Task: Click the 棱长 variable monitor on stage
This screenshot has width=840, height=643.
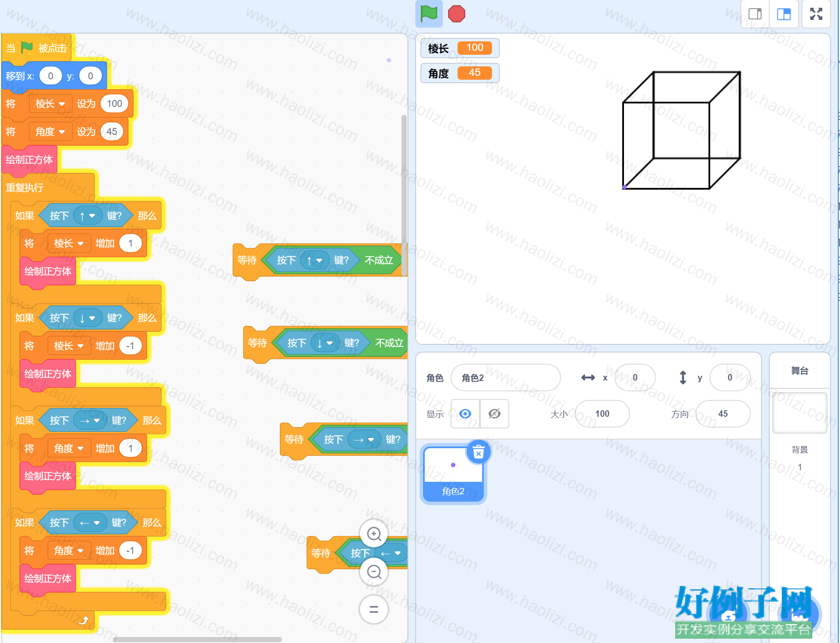Action: click(460, 48)
